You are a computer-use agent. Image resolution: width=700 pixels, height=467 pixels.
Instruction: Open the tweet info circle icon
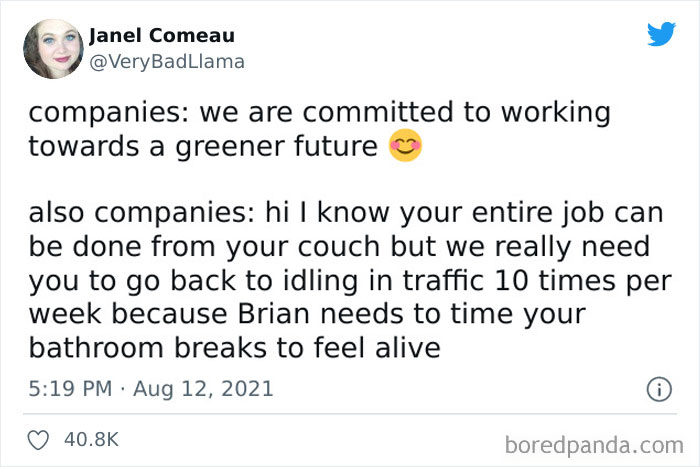click(657, 390)
